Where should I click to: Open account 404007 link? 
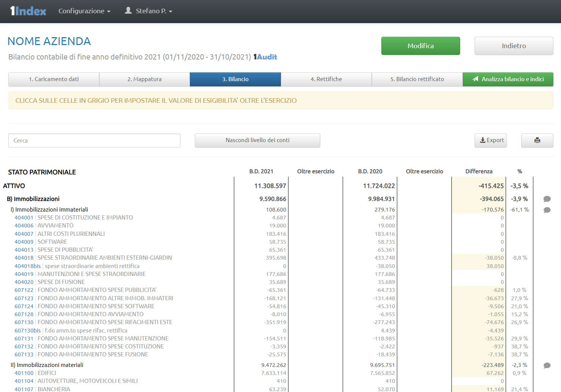(24, 234)
